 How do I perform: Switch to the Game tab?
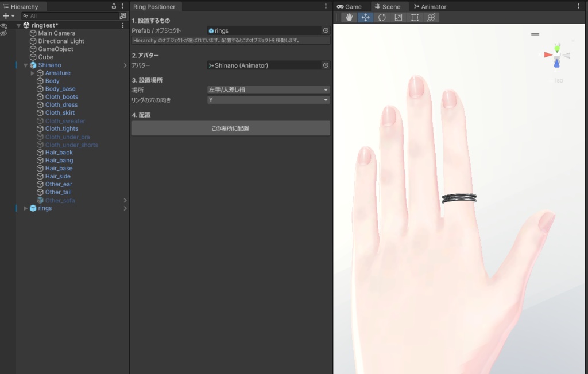(349, 7)
